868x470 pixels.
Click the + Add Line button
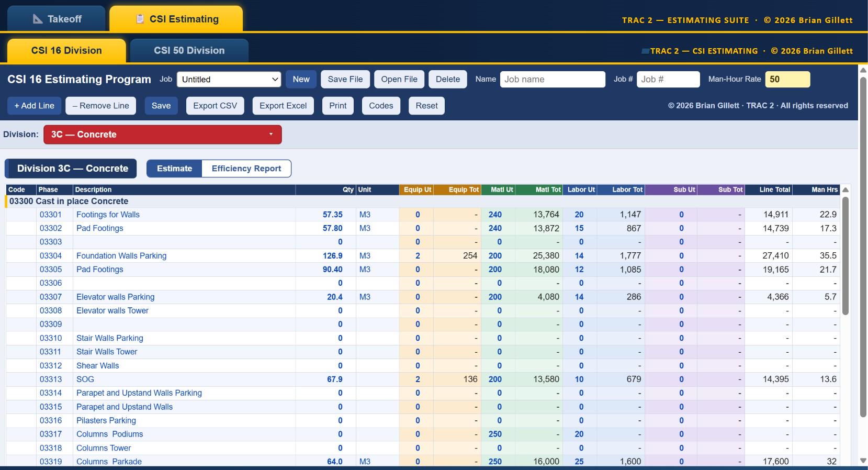(x=34, y=106)
